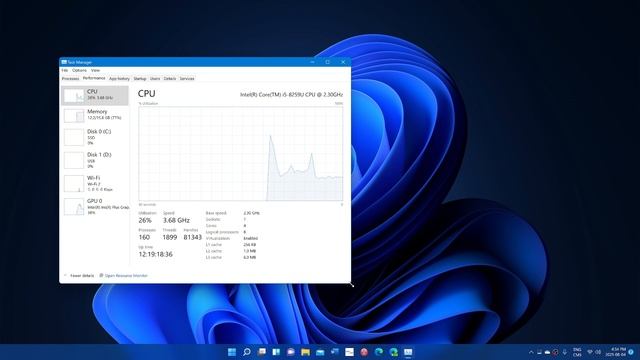This screenshot has width=640, height=360.
Task: Switch the ENG input language indicator
Action: (x=577, y=352)
